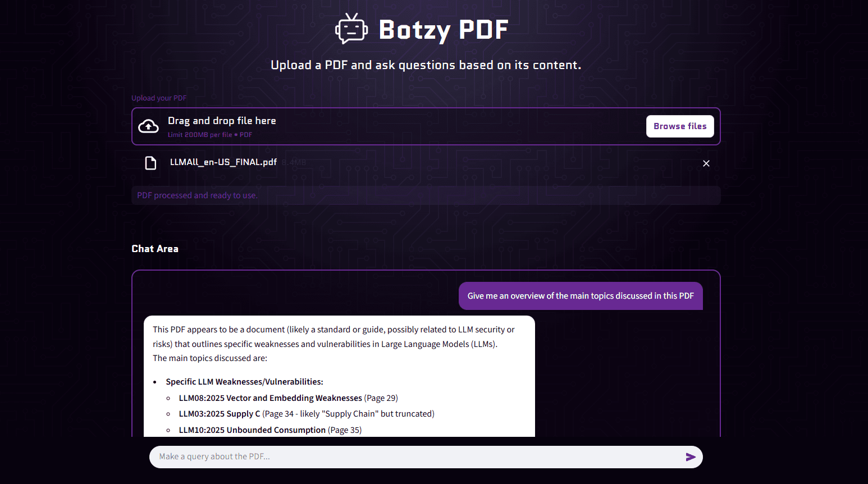Select the document icon next to the uploaded PDF

point(150,163)
